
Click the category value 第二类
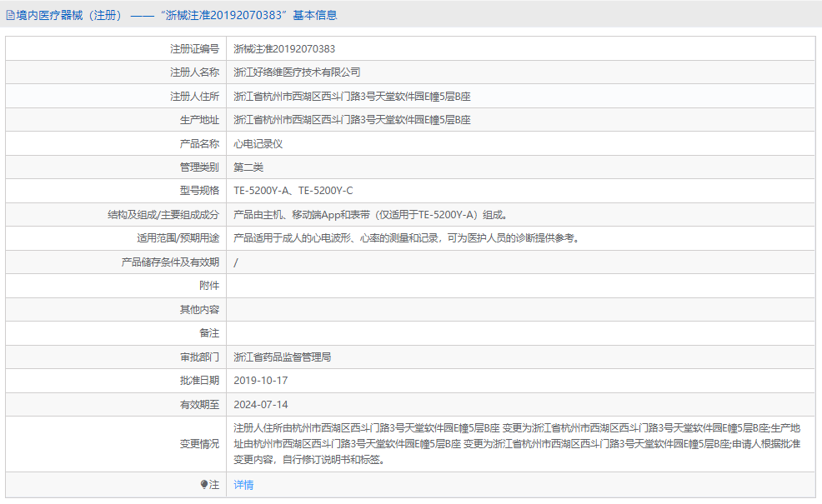point(248,167)
